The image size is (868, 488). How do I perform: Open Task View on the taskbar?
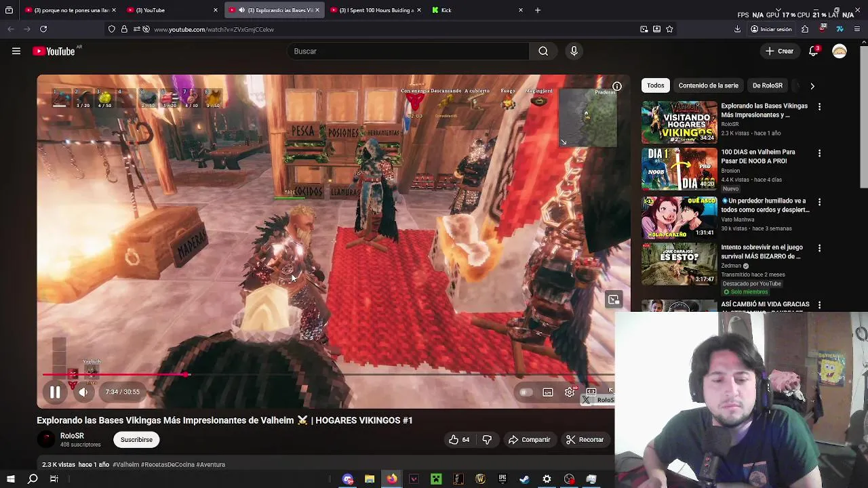(x=54, y=479)
